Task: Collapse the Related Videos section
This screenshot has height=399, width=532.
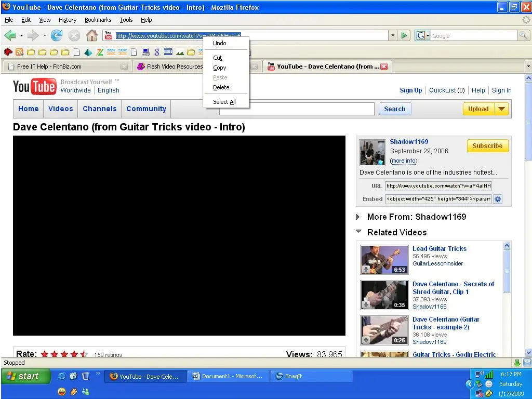Action: click(358, 232)
